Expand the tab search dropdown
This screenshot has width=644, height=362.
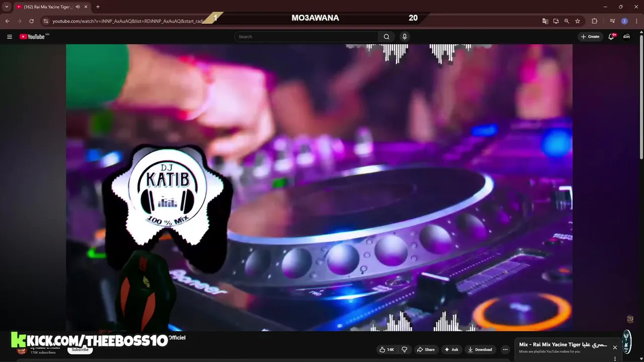(x=7, y=7)
